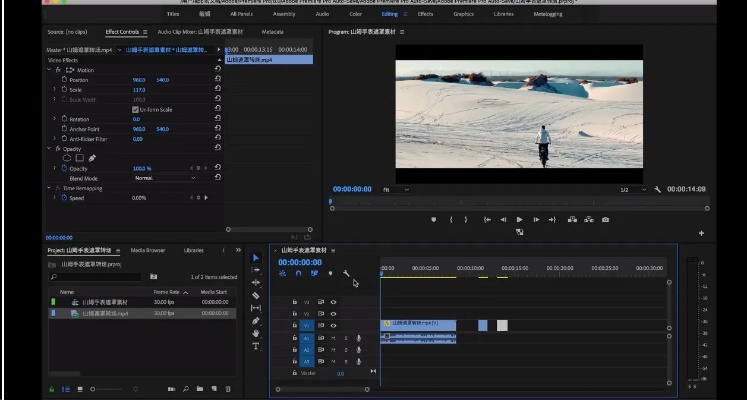
Task: Toggle the Uniform Scale checkbox
Action: [136, 109]
